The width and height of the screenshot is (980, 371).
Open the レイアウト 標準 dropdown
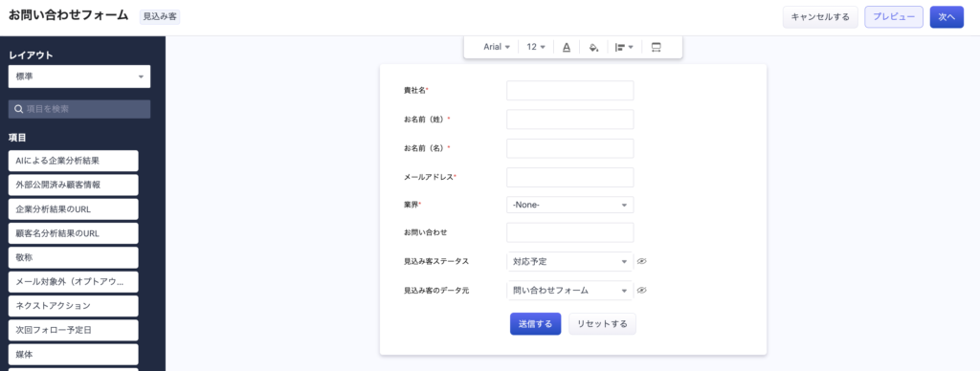click(79, 76)
